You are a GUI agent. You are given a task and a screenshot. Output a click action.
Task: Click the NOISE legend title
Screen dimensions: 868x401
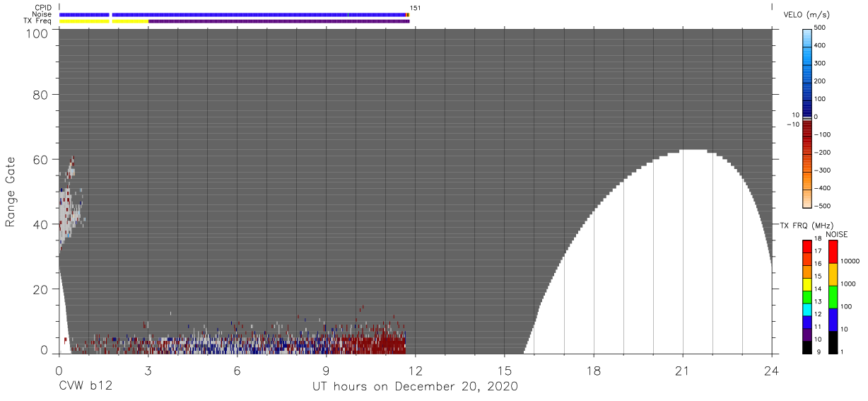pos(836,234)
